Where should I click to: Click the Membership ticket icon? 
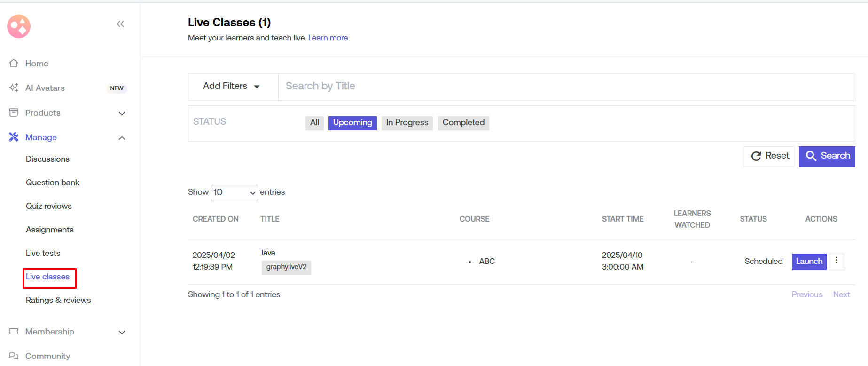point(14,332)
